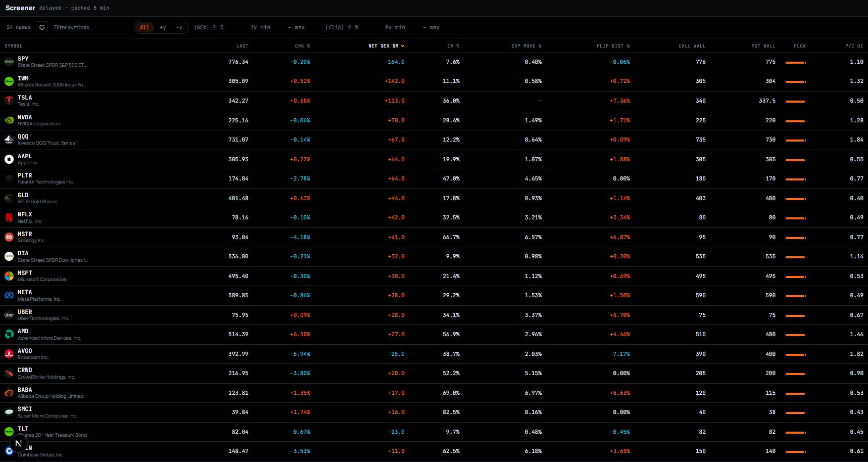
Task: Focus the Filter symbols search field
Action: [x=91, y=27]
